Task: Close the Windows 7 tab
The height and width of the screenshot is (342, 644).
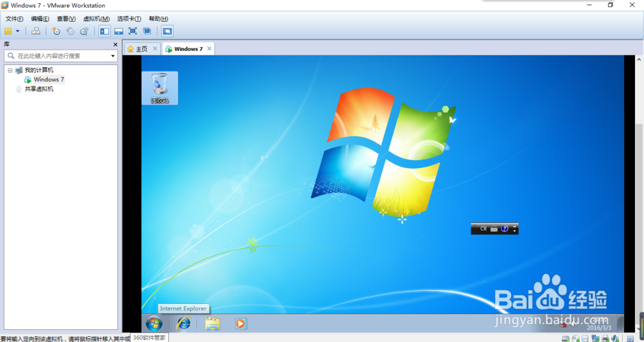Action: 209,49
